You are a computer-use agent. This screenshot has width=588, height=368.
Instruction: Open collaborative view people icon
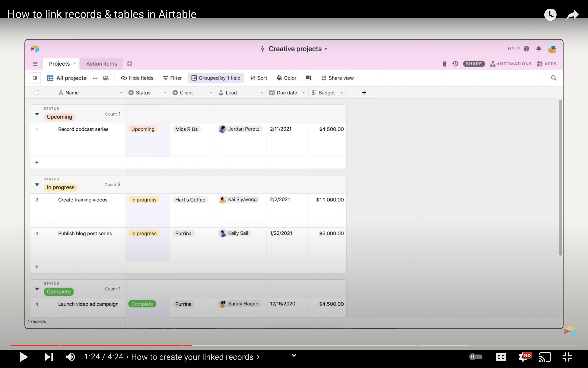pyautogui.click(x=105, y=78)
